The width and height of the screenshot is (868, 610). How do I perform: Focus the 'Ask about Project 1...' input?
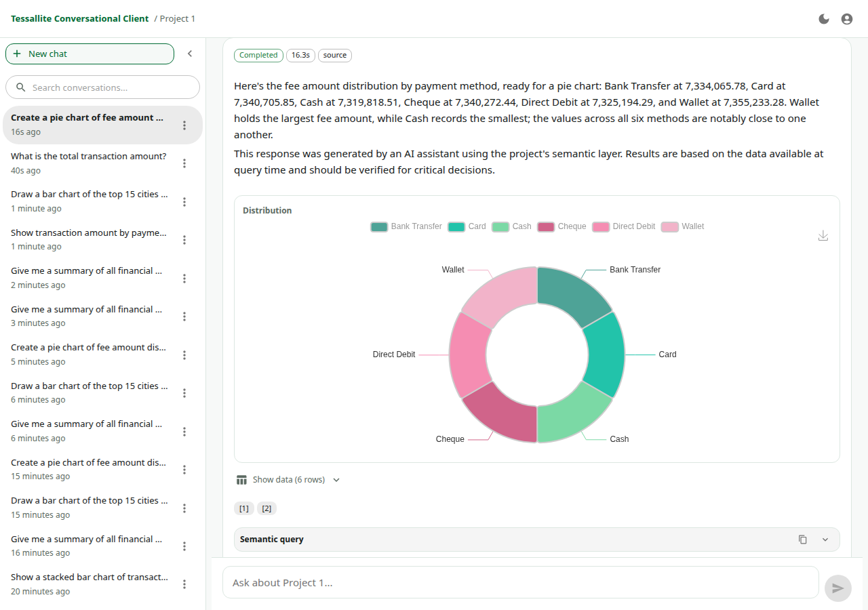tap(521, 582)
